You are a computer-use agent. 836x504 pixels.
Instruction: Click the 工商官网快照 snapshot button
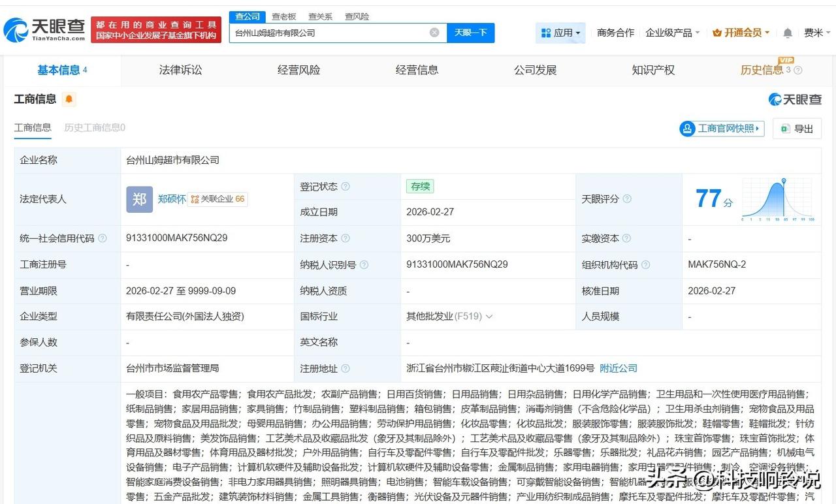click(x=721, y=129)
